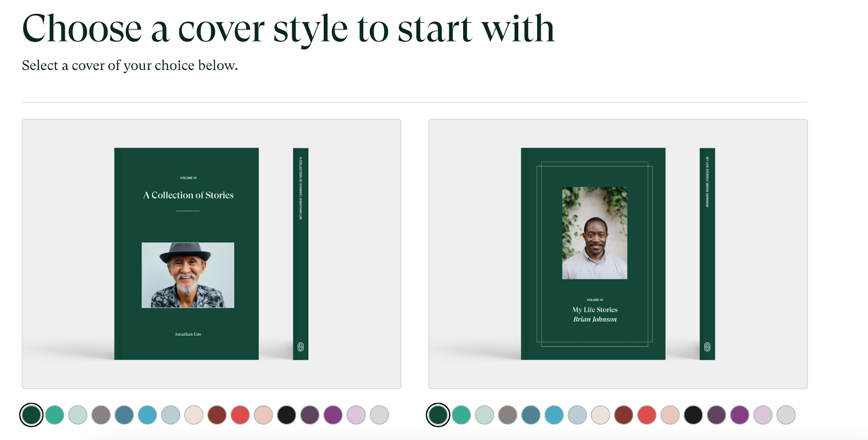Viewport: 868px width, 440px height.
Task: Select the purple swatch under left cover
Action: point(333,415)
